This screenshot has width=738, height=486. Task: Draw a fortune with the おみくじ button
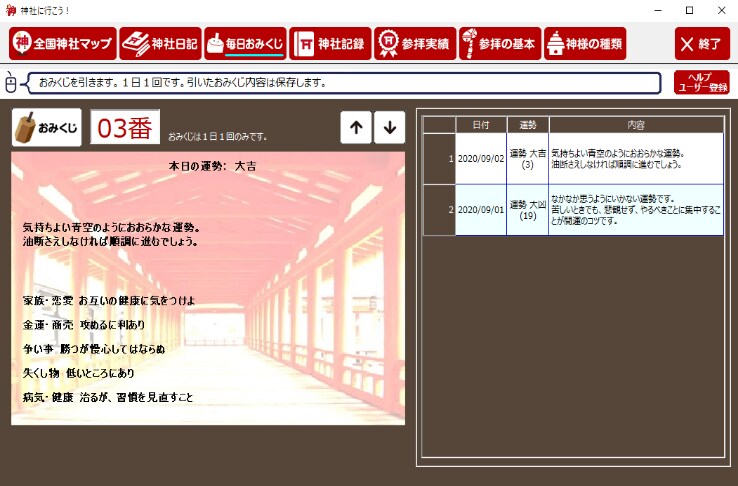click(46, 128)
